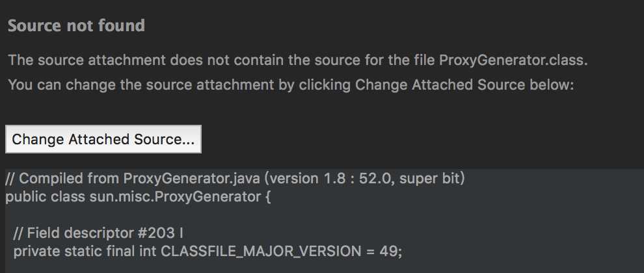
Task: Click the ProxyGenerator.class filename in message
Action: pyautogui.click(x=513, y=60)
